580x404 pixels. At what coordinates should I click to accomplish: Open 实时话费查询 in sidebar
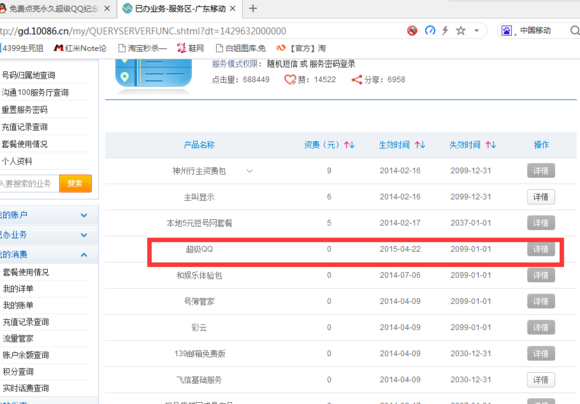[26, 388]
